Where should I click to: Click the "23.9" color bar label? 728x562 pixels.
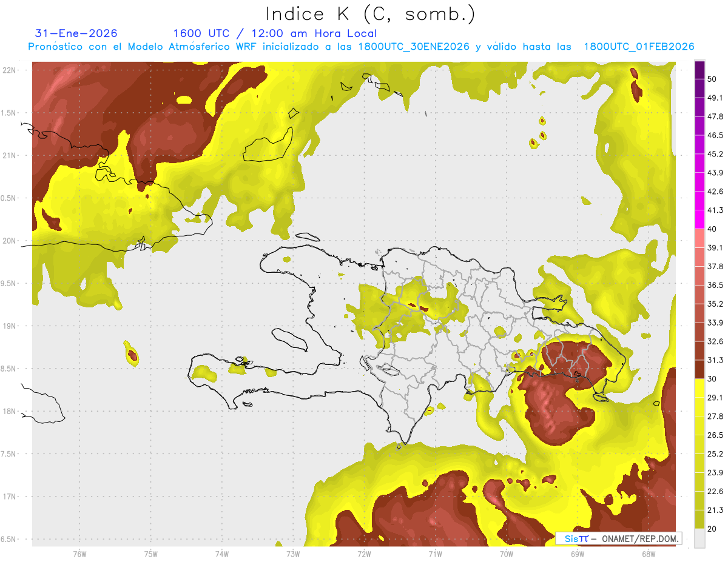tap(715, 472)
